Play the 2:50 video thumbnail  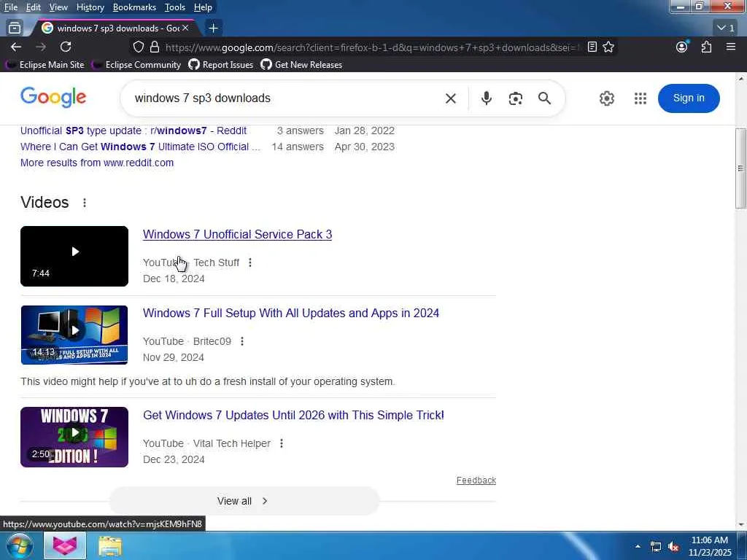click(74, 437)
